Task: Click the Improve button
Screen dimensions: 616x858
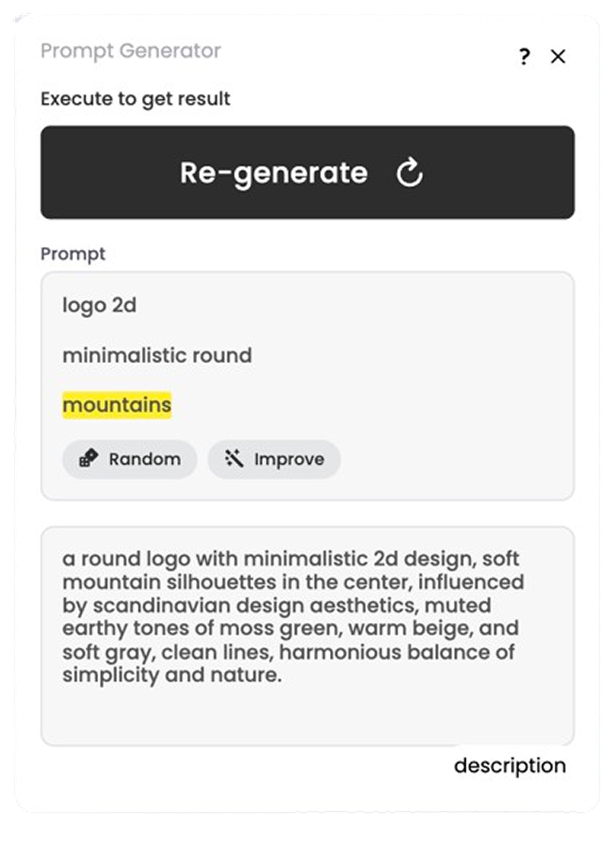Action: tap(274, 459)
